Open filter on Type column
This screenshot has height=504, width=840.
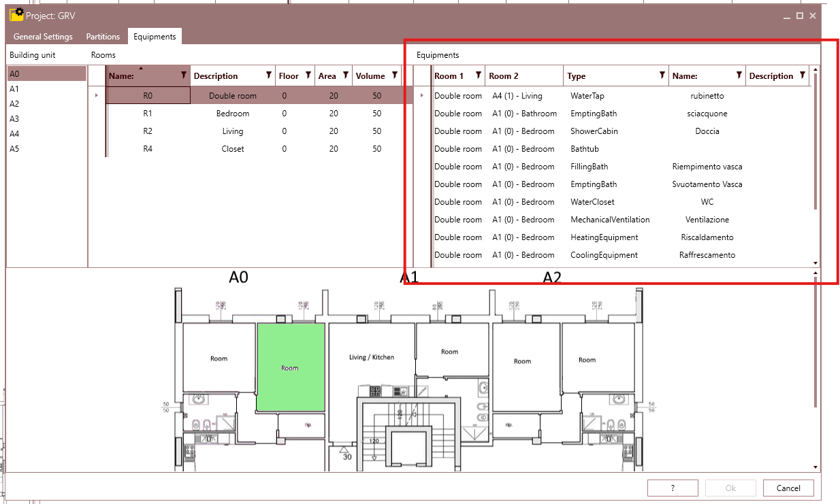662,75
